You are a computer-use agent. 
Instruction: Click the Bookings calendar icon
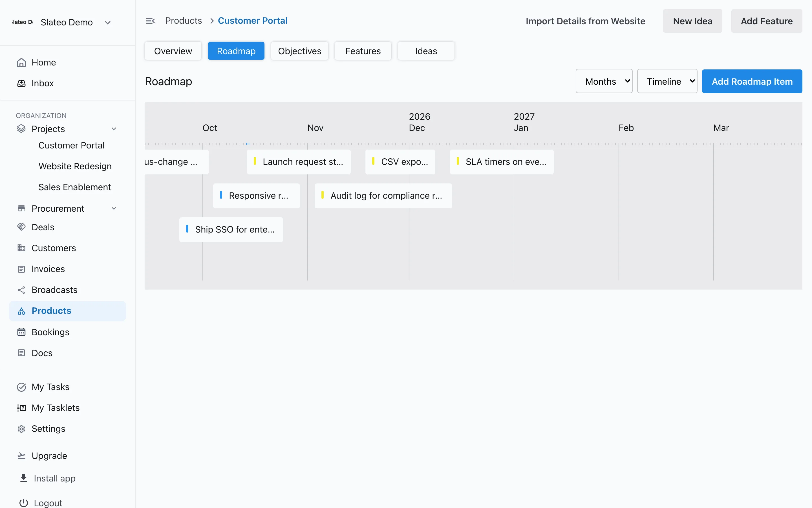tap(21, 332)
